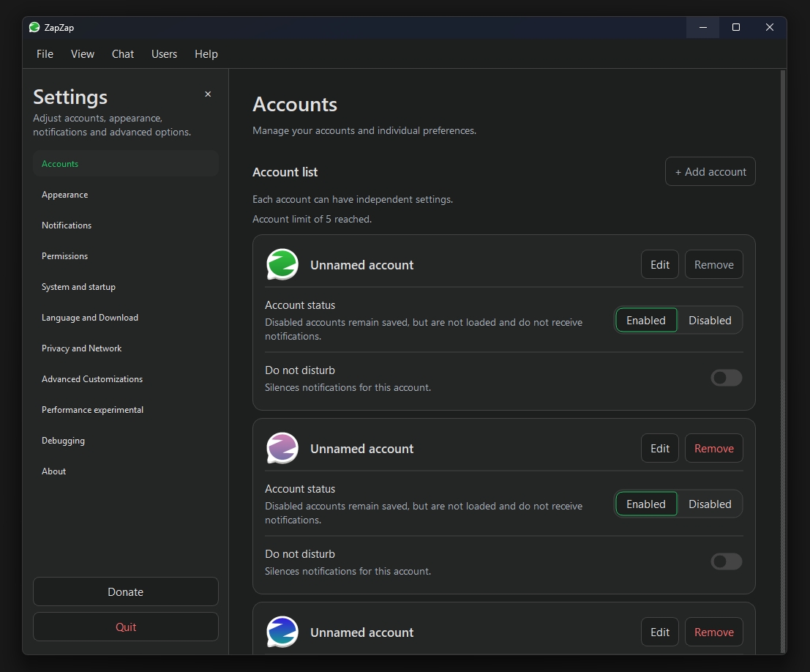Open the About section

tap(126, 471)
